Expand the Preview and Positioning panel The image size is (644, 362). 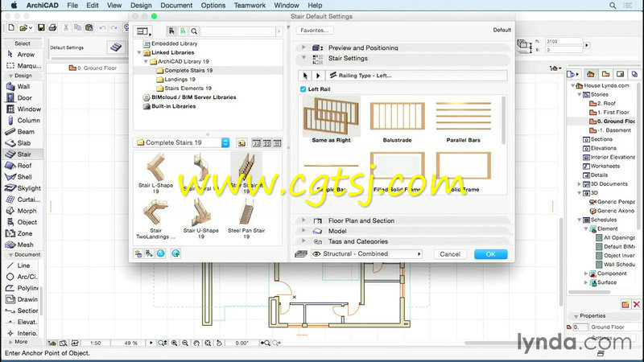303,47
